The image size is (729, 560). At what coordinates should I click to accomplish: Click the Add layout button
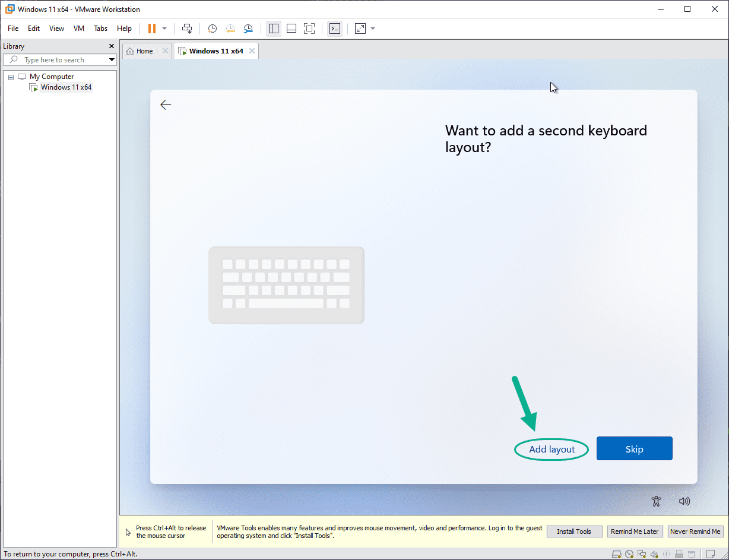tap(552, 450)
